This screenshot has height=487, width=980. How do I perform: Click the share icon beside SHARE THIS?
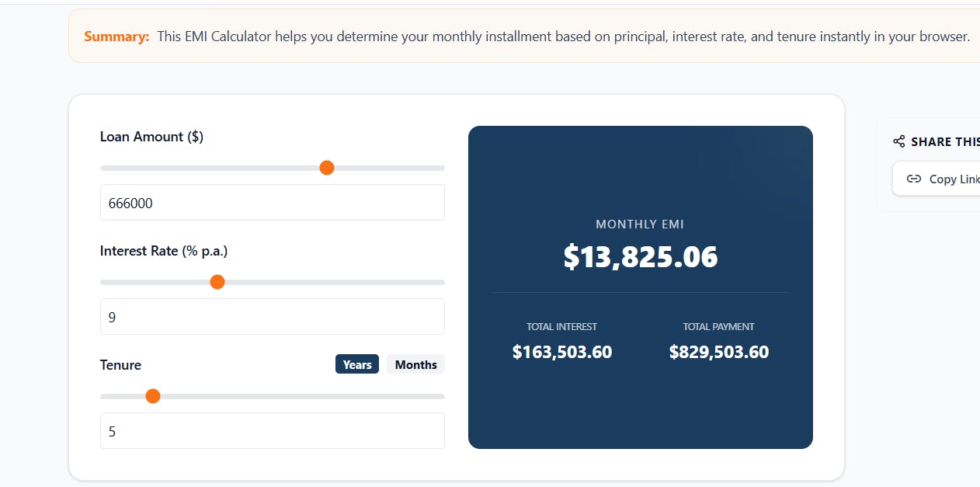coord(899,141)
